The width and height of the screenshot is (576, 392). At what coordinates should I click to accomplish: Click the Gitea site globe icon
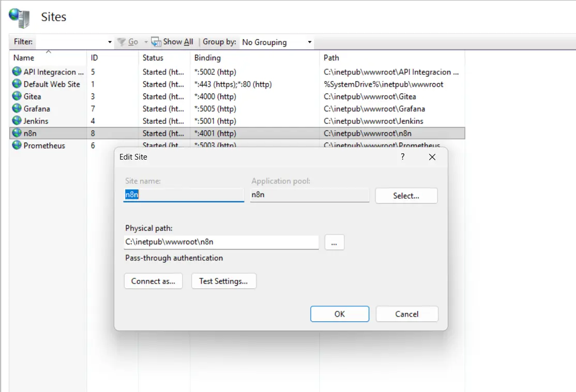click(17, 97)
